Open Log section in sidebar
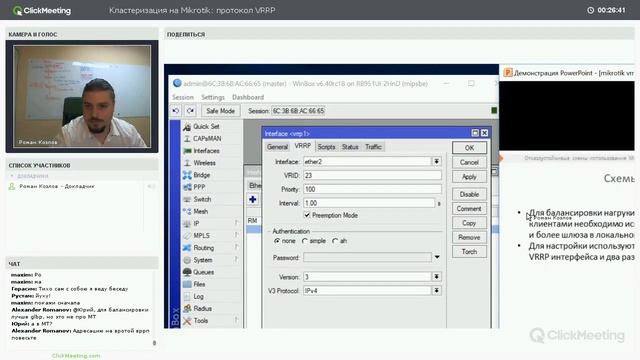The height and width of the screenshot is (360, 640). 198,296
